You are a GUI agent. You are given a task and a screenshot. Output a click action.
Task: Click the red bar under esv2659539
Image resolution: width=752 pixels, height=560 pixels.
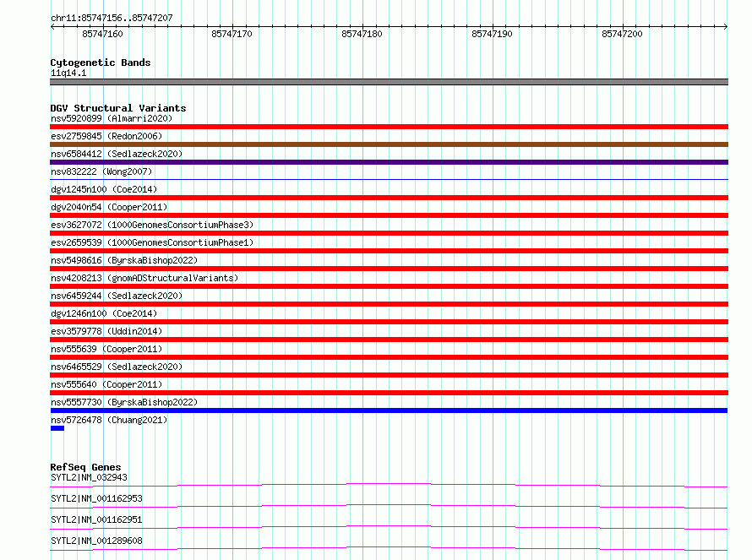389,251
